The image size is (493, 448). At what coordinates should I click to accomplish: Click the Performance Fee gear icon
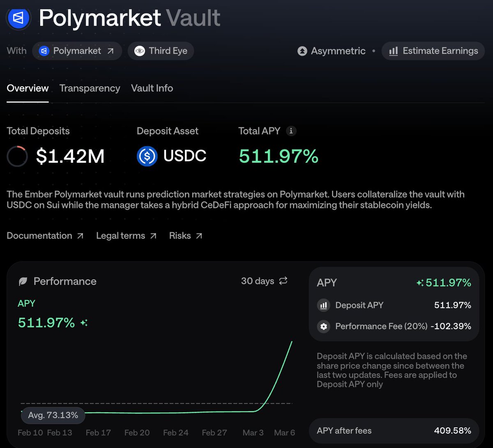pos(324,326)
